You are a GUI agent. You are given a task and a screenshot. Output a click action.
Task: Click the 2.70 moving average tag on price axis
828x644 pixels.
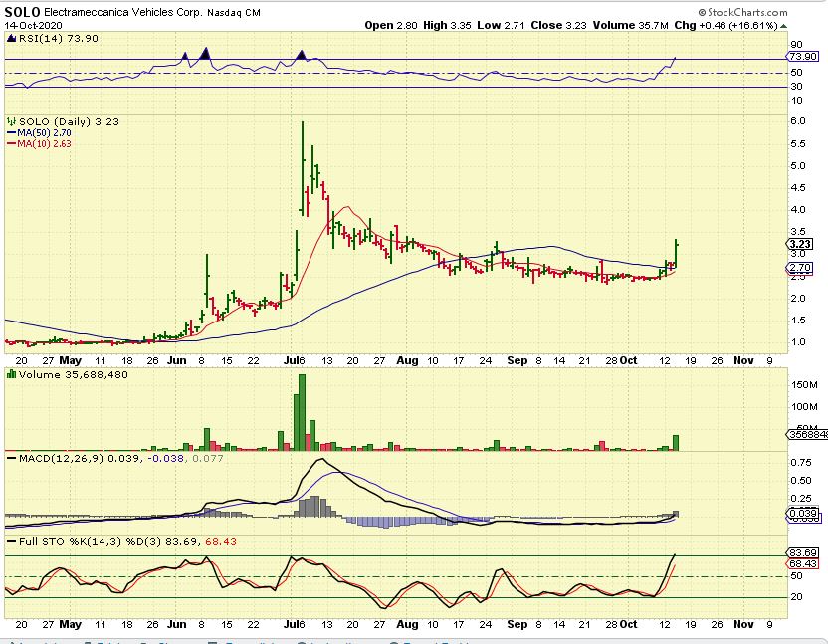[x=799, y=268]
